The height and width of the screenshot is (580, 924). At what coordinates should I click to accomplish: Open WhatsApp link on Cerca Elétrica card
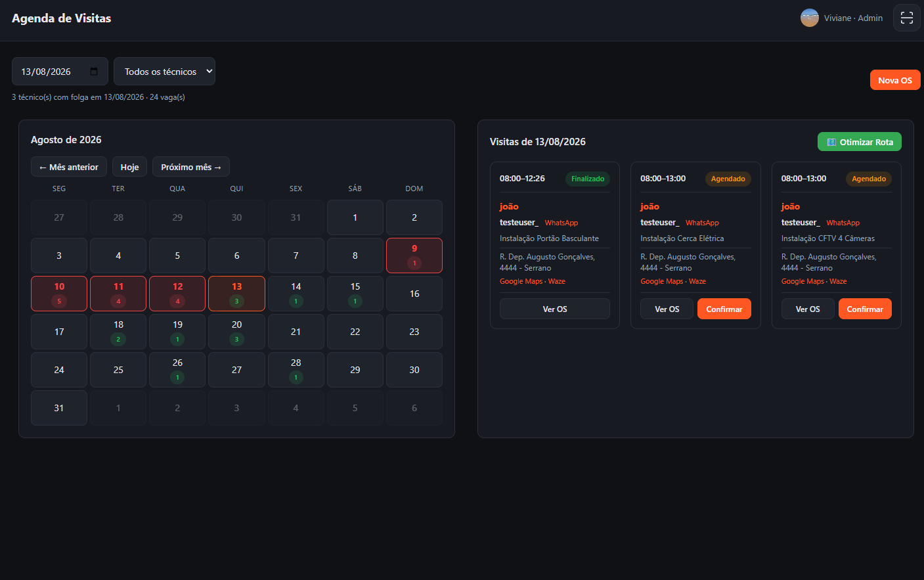702,223
